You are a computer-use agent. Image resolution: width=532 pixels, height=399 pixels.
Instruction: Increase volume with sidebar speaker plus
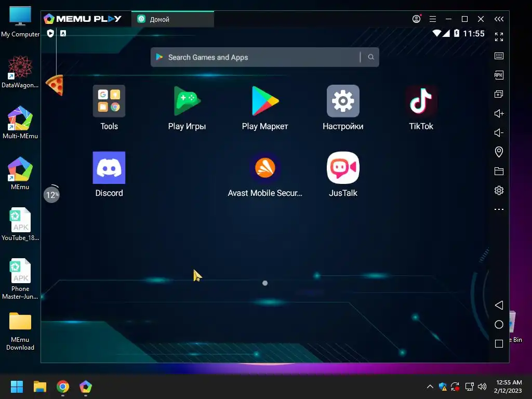[x=499, y=113]
